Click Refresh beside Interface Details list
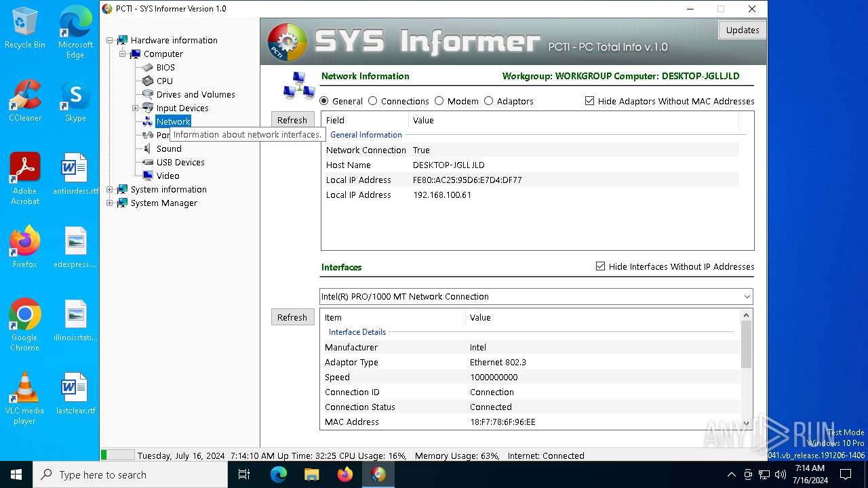Screen dimensions: 868x488 [292, 317]
